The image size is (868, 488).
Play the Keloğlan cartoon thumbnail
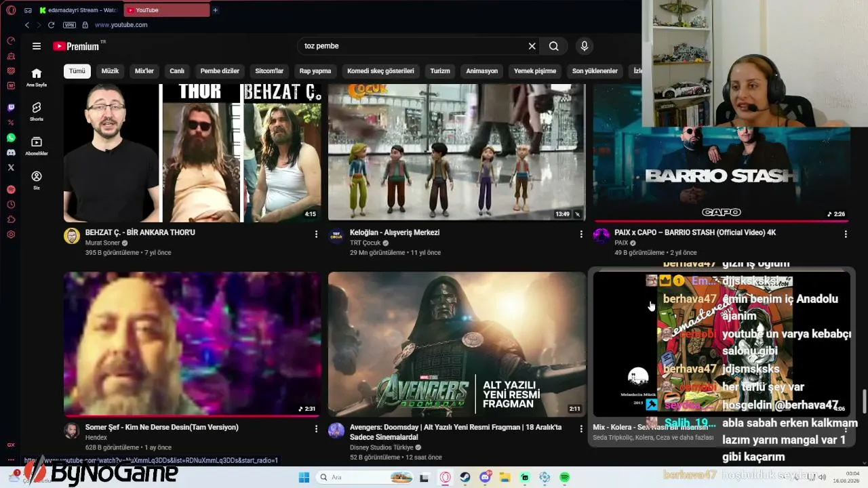457,152
